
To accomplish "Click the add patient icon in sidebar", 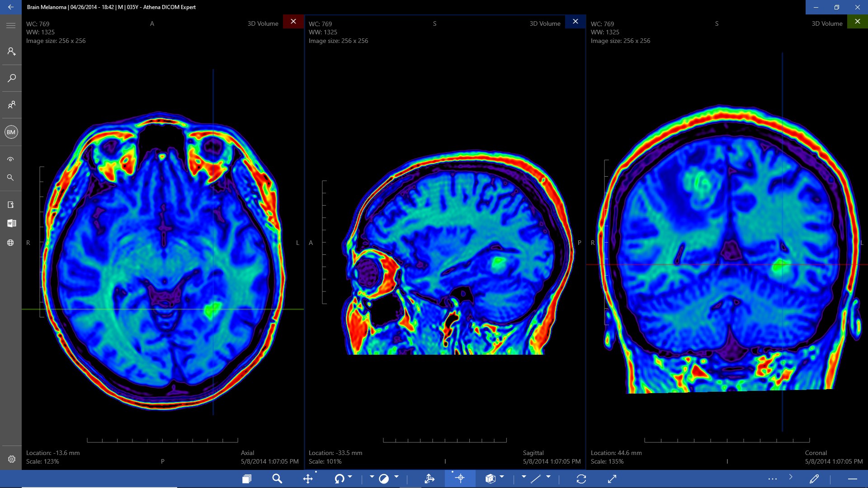I will [11, 52].
